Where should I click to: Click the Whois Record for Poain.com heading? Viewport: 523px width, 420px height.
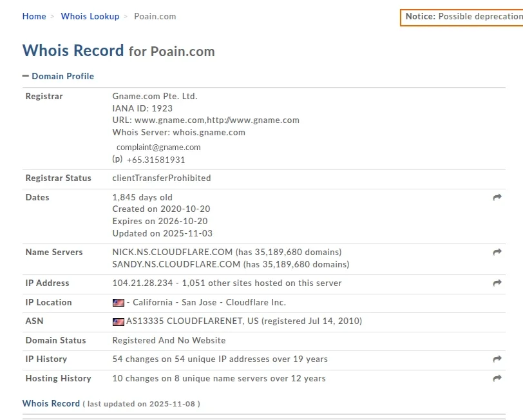119,51
